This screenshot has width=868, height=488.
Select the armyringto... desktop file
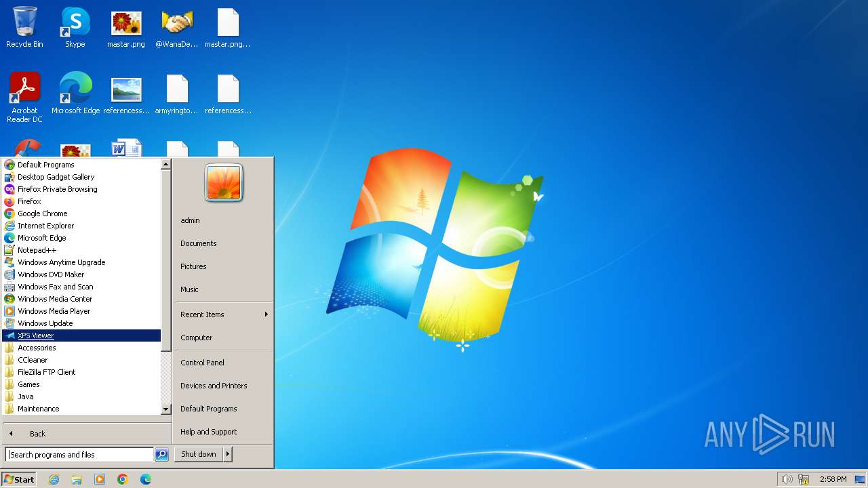(x=177, y=94)
